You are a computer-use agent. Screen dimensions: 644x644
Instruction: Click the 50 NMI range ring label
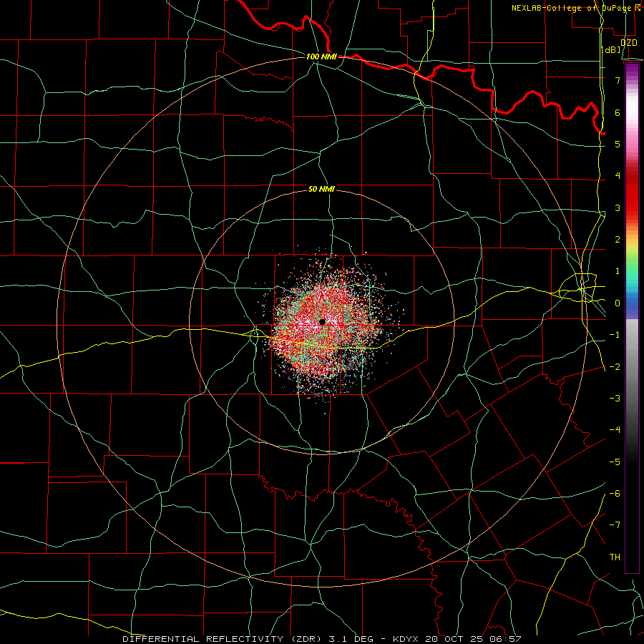(x=321, y=190)
